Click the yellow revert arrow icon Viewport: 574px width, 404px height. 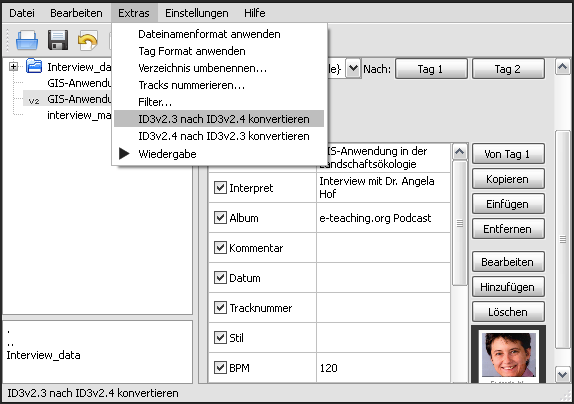88,40
